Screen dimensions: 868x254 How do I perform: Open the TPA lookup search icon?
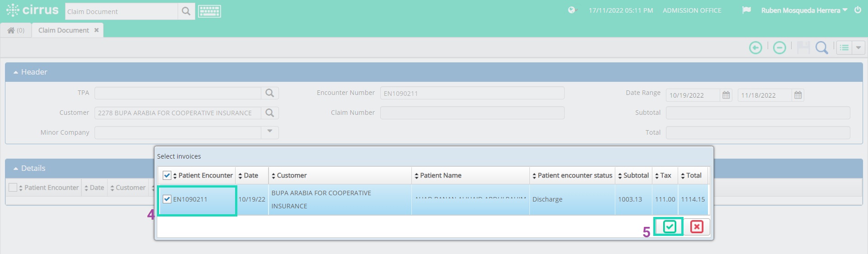[x=270, y=93]
